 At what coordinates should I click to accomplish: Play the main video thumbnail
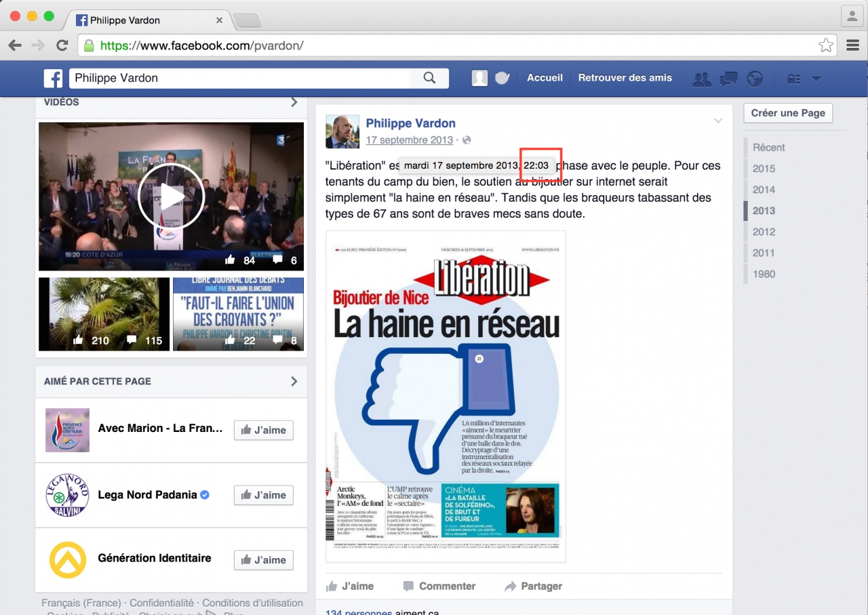click(171, 197)
